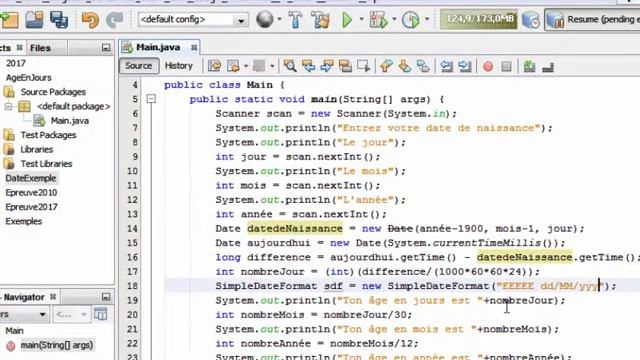This screenshot has width=640, height=360.
Task: Select AgeEnJours project in the tree
Action: pyautogui.click(x=29, y=78)
